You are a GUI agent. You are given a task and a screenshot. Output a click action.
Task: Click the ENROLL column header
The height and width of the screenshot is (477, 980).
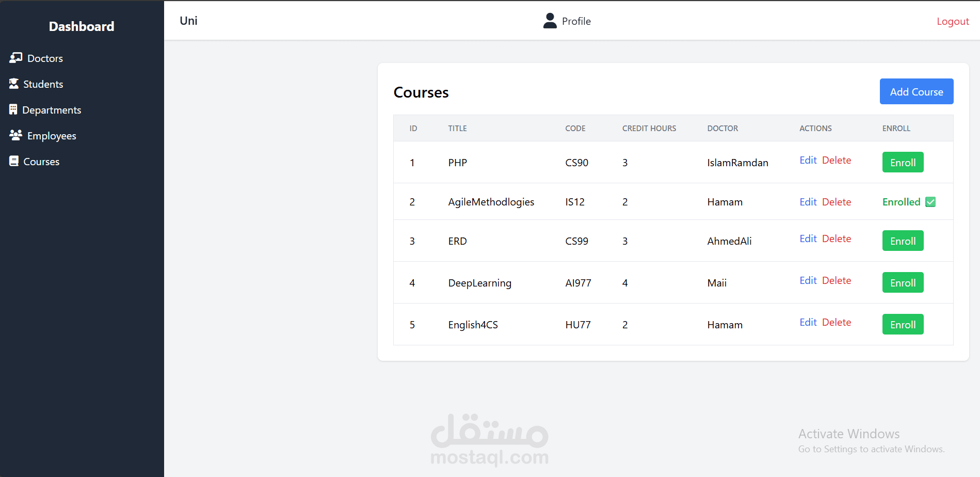[x=896, y=128]
